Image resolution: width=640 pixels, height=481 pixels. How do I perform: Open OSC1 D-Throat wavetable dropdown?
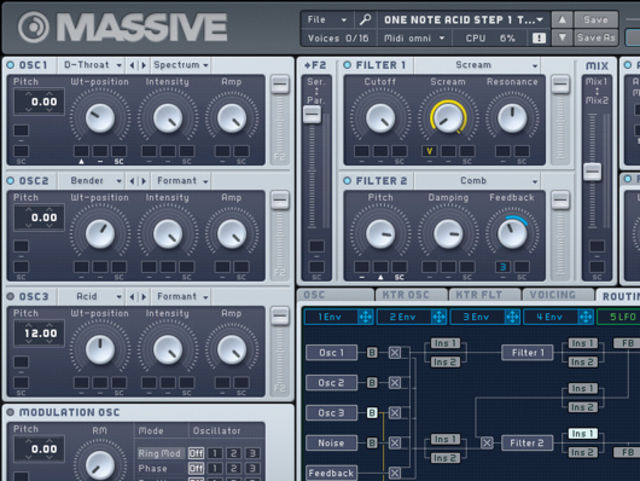tap(93, 65)
